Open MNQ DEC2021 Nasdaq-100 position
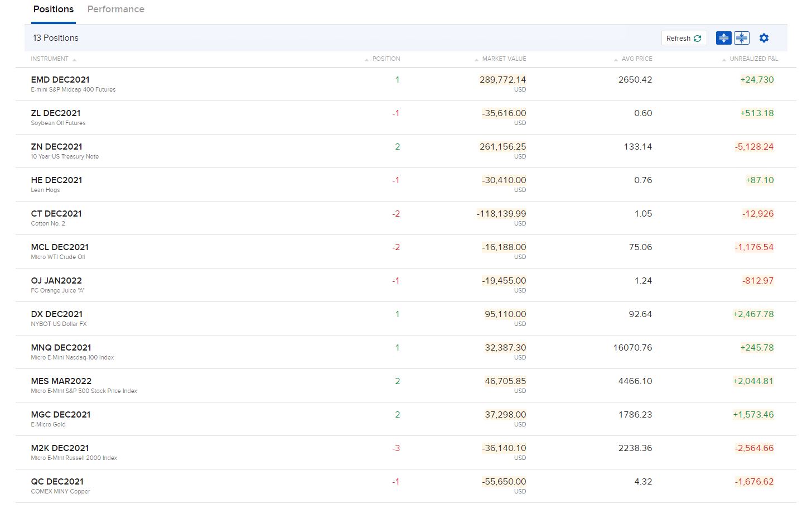This screenshot has width=812, height=513. coord(61,348)
